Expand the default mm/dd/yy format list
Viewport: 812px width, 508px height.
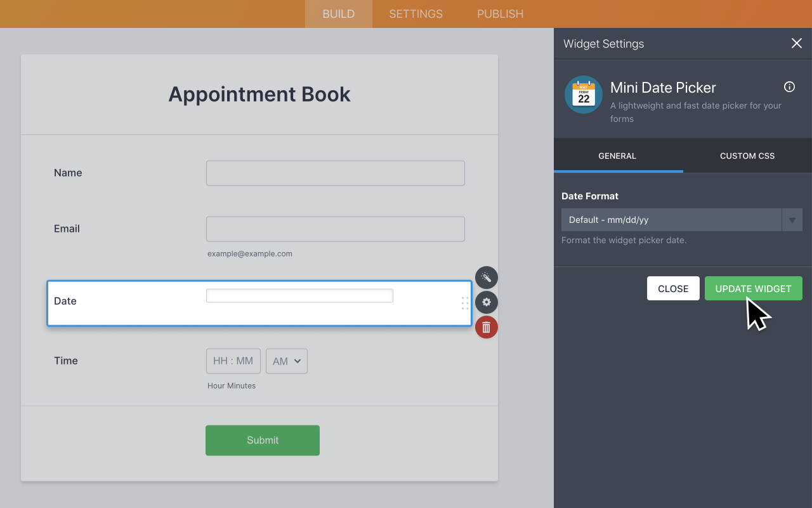click(672, 220)
